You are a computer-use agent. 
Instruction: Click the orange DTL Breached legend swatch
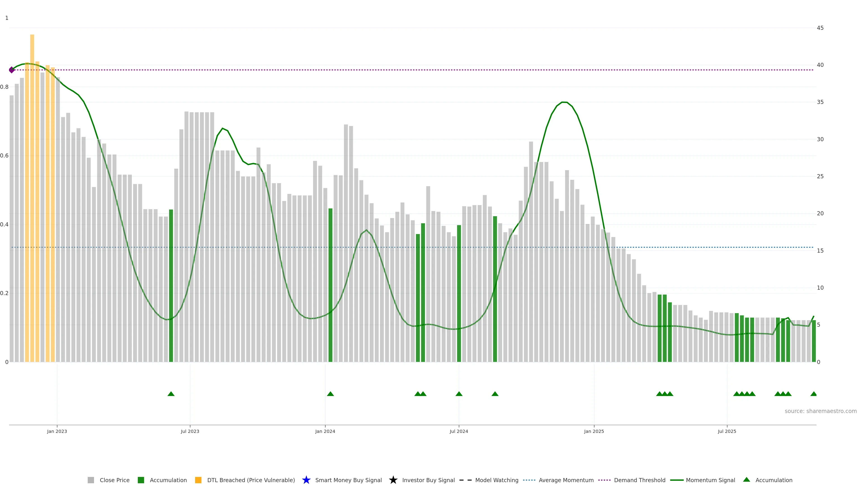pyautogui.click(x=198, y=480)
